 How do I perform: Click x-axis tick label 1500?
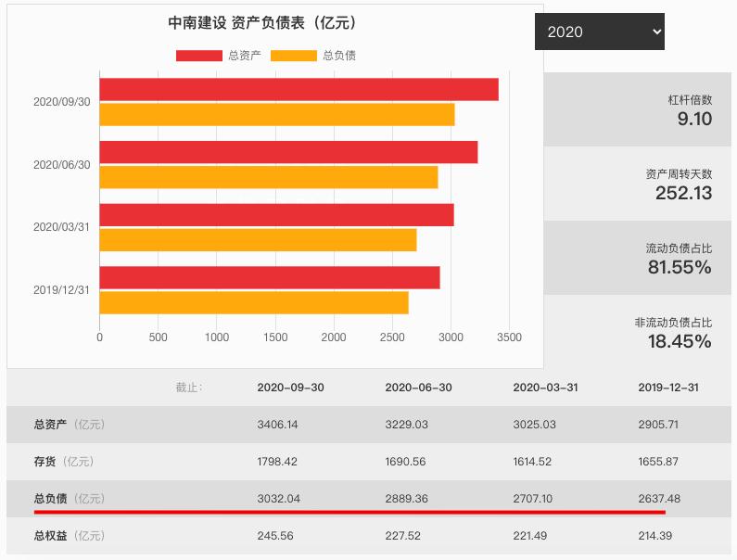coord(275,337)
